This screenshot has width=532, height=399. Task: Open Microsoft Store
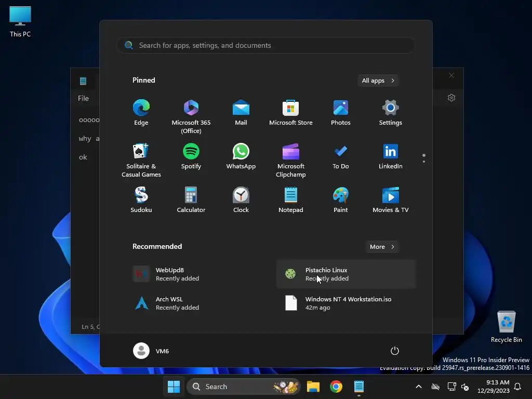291,113
